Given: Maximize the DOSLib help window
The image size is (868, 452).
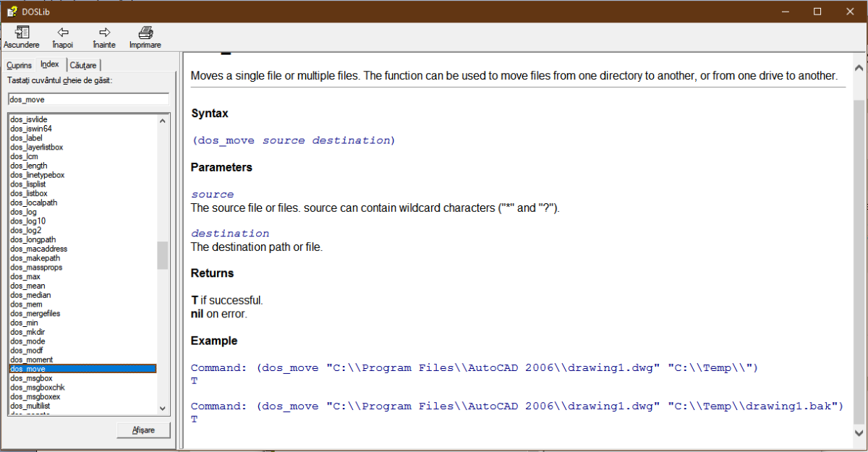Looking at the screenshot, I should pos(817,11).
